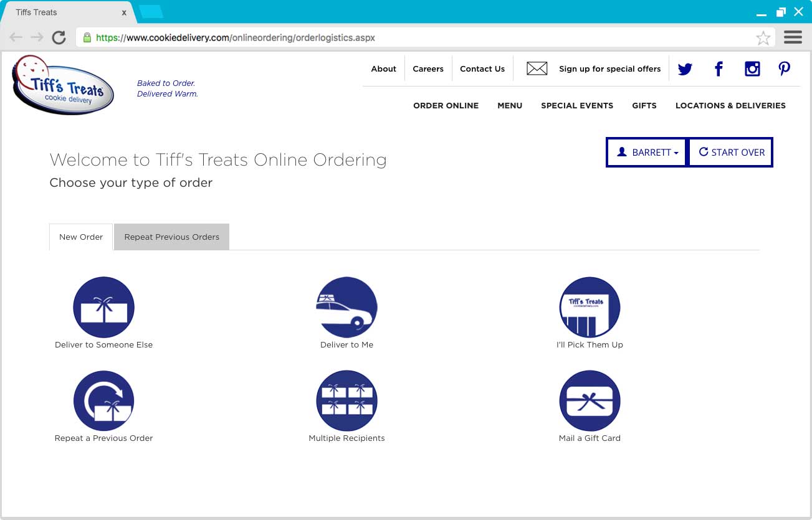Viewport: 812px width, 520px height.
Task: Click the browser reload icon
Action: (x=59, y=37)
